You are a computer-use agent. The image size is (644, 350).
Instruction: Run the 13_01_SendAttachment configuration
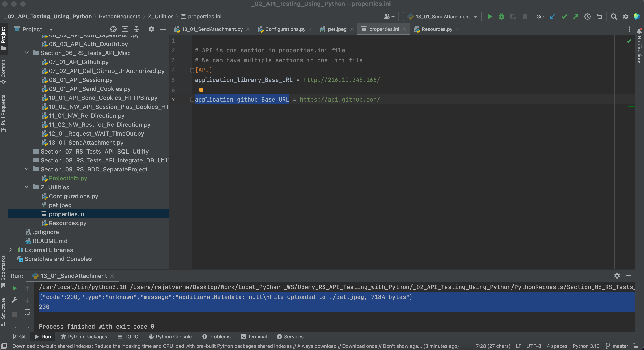click(490, 17)
